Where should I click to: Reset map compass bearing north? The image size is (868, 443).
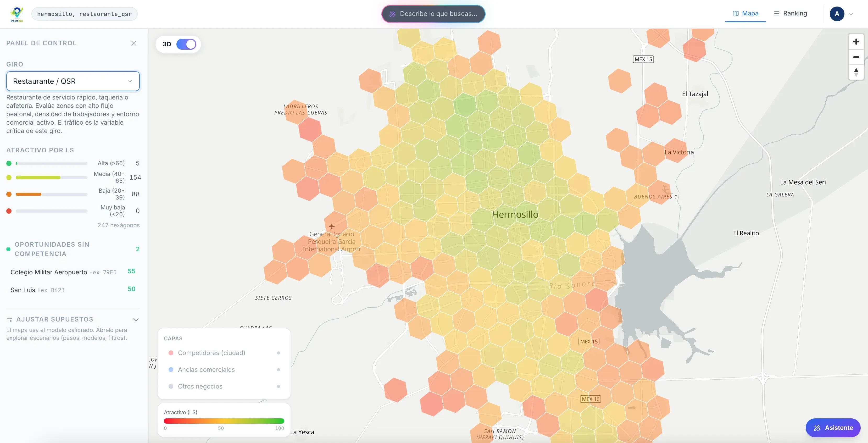click(x=856, y=72)
